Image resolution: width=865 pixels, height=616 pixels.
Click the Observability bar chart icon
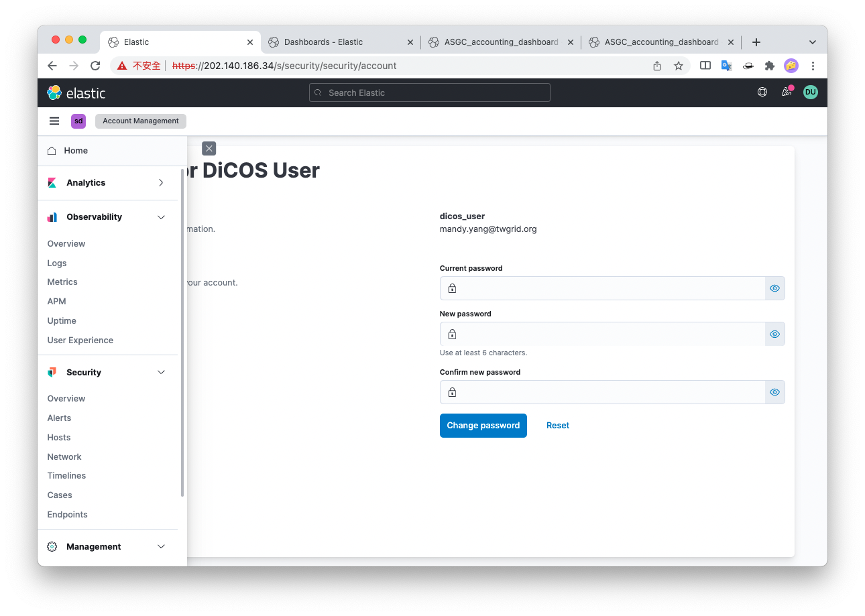[52, 217]
